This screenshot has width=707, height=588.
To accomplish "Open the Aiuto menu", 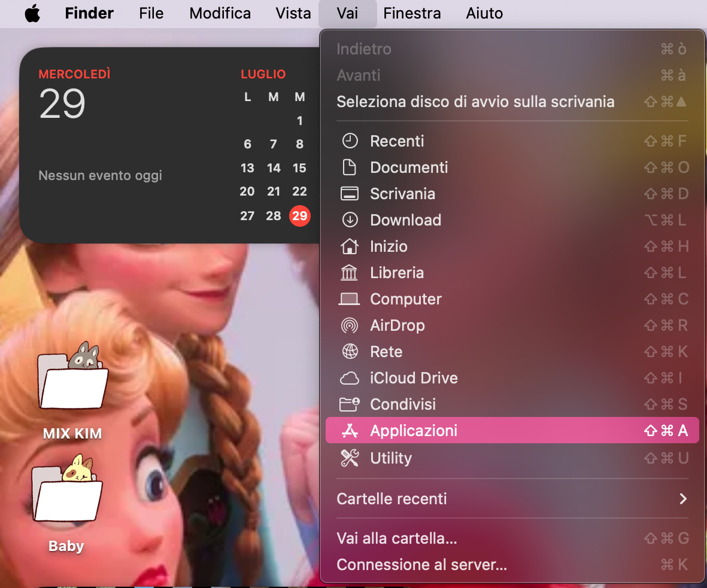I will [x=484, y=14].
